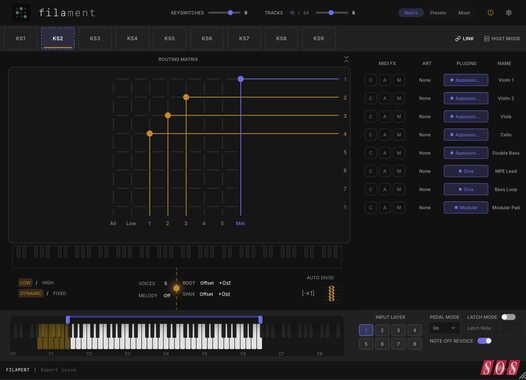Turn on Latch Mode switch
This screenshot has height=380, width=526.
(508, 317)
